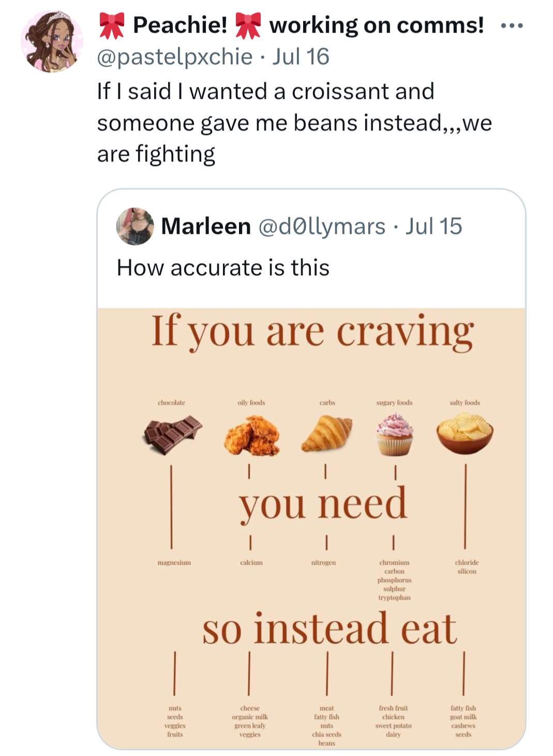This screenshot has width=553, height=756.
Task: Open the 'How accurate is this' quoted tweet
Action: pos(223,268)
